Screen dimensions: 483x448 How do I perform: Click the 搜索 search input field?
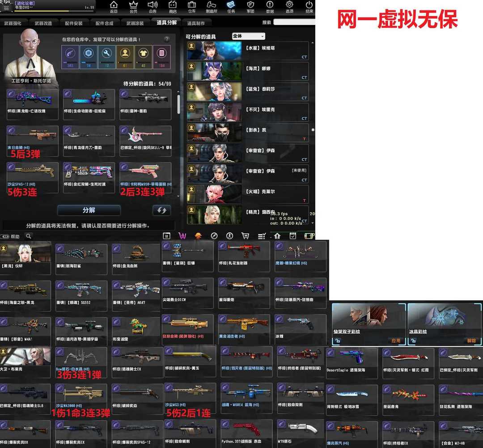click(x=294, y=22)
